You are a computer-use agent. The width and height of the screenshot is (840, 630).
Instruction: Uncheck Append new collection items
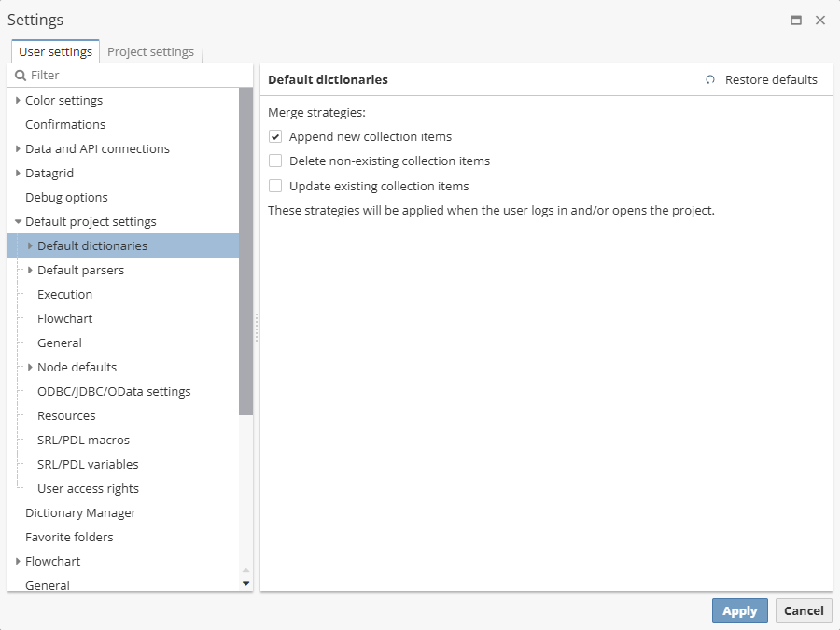pos(275,135)
